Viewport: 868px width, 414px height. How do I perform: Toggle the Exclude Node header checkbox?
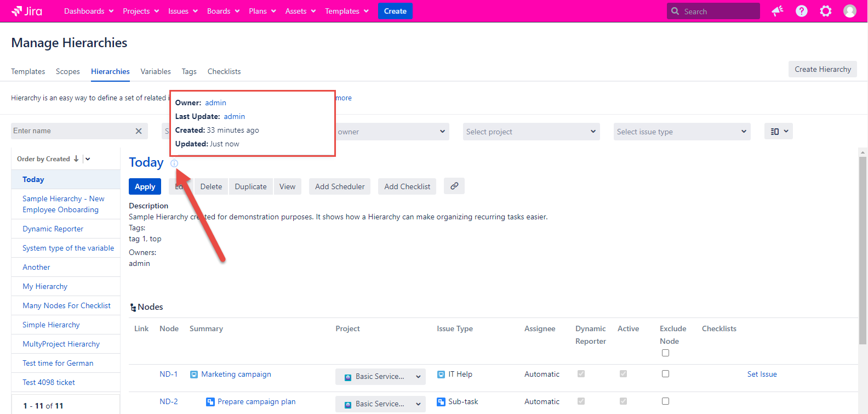tap(665, 353)
